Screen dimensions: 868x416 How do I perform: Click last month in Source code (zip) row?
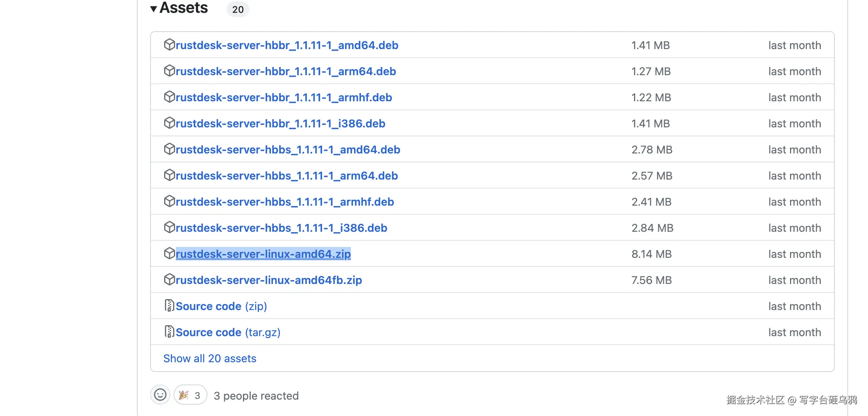coord(795,306)
